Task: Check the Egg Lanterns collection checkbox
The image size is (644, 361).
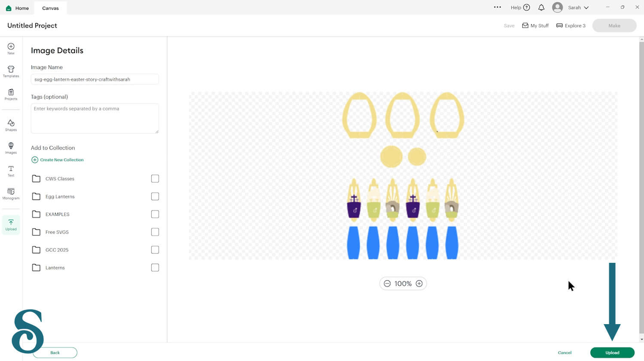Action: (155, 196)
